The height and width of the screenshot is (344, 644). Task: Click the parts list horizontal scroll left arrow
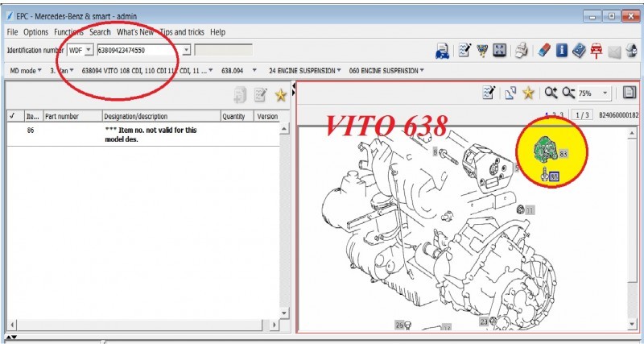pos(12,325)
